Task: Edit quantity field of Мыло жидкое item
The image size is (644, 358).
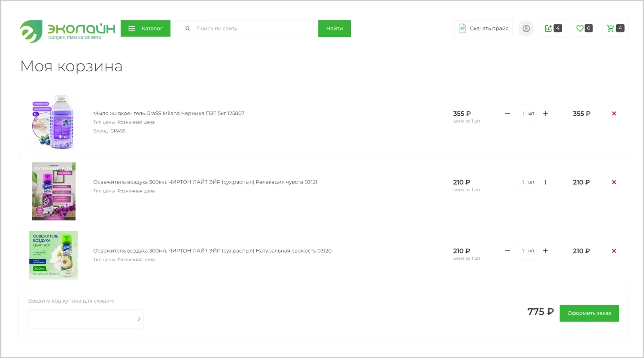Action: point(526,114)
